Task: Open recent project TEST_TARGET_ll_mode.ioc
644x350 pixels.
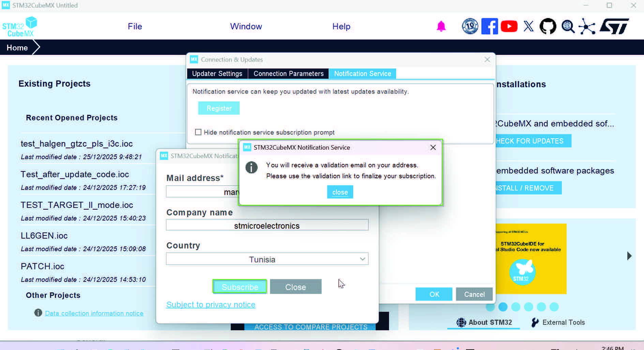Action: pyautogui.click(x=77, y=205)
